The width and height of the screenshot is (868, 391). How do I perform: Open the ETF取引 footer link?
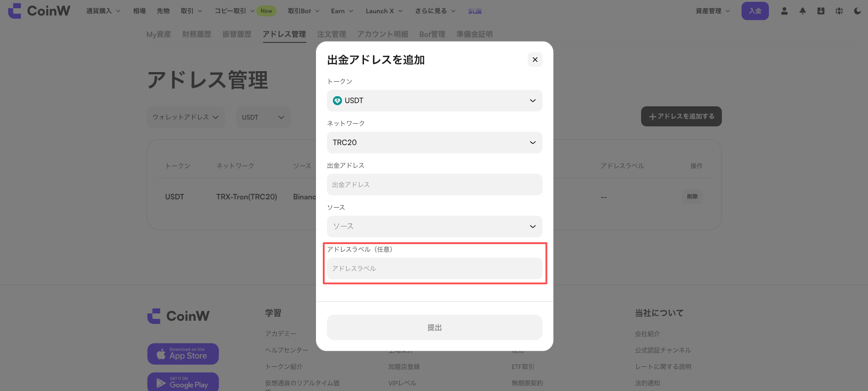pyautogui.click(x=523, y=367)
